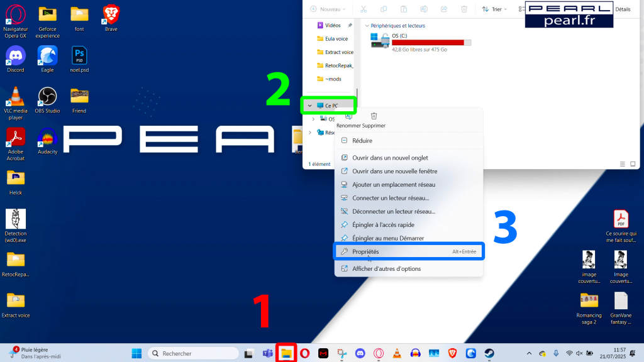Open Steam from the taskbar
Screen dimensions: 644x362
pyautogui.click(x=489, y=353)
